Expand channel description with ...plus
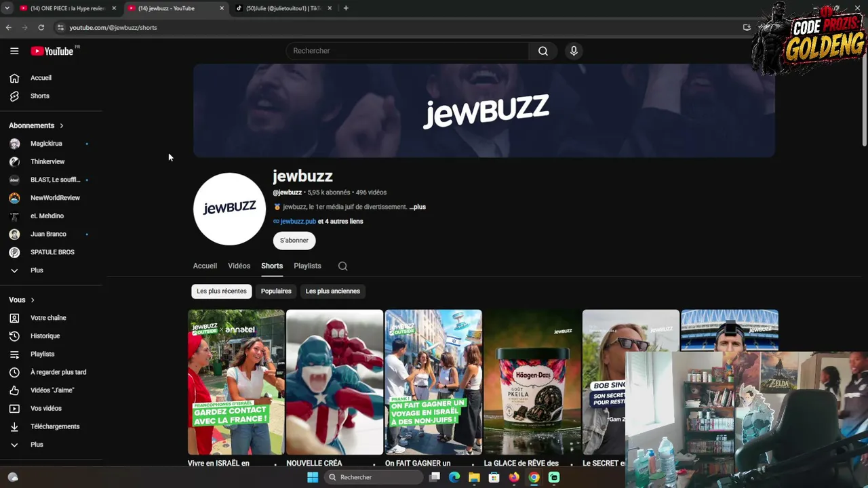This screenshot has width=868, height=488. 418,207
